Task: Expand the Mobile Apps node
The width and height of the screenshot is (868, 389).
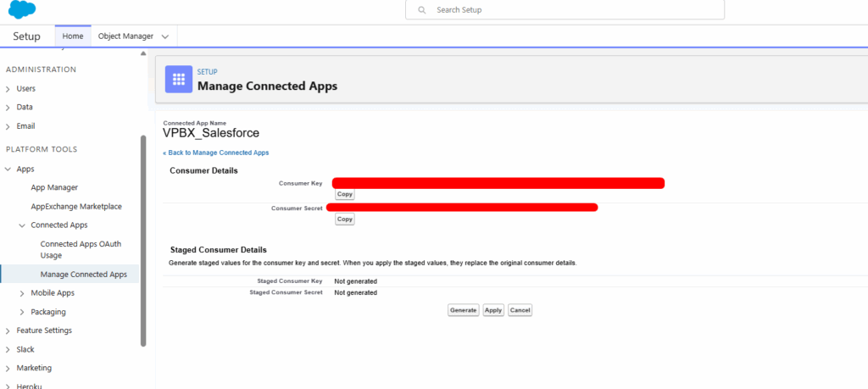Action: (x=22, y=293)
